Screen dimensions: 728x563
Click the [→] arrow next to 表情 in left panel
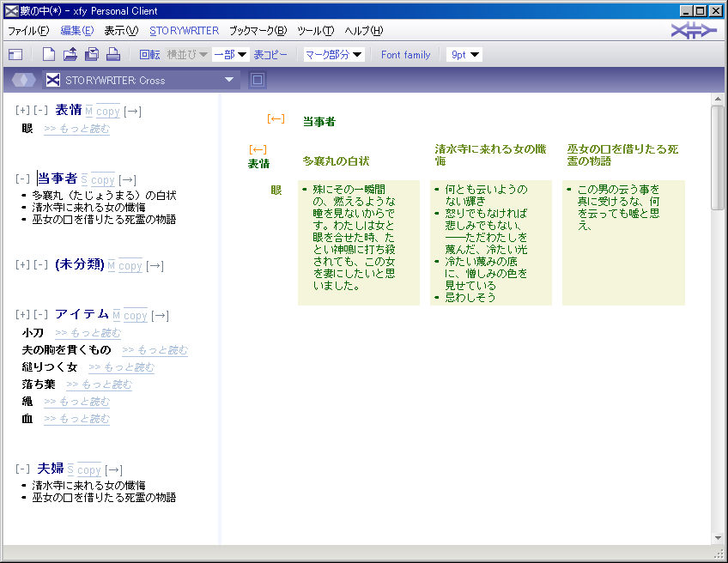click(x=133, y=112)
